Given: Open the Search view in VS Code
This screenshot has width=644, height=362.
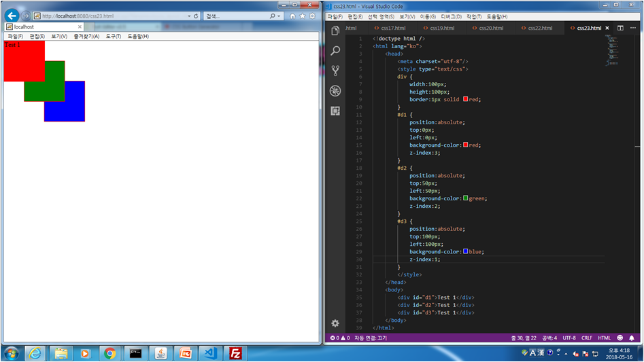Looking at the screenshot, I should pos(335,50).
